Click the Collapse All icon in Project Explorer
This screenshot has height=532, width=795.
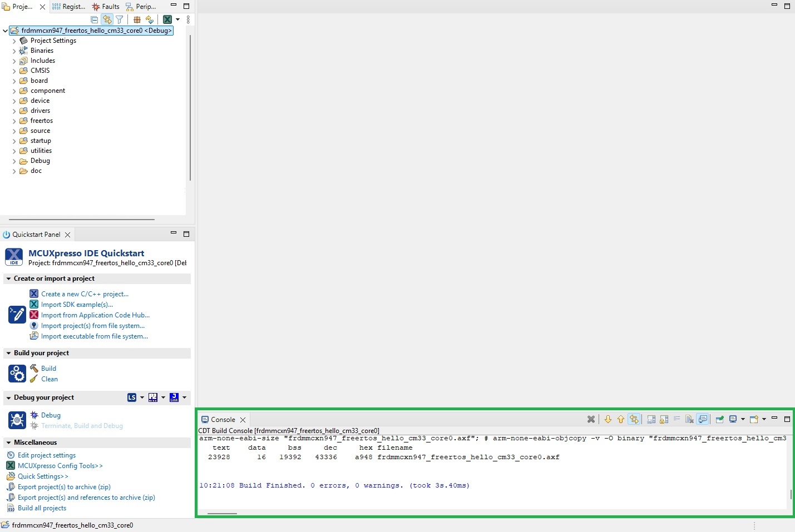(x=94, y=19)
